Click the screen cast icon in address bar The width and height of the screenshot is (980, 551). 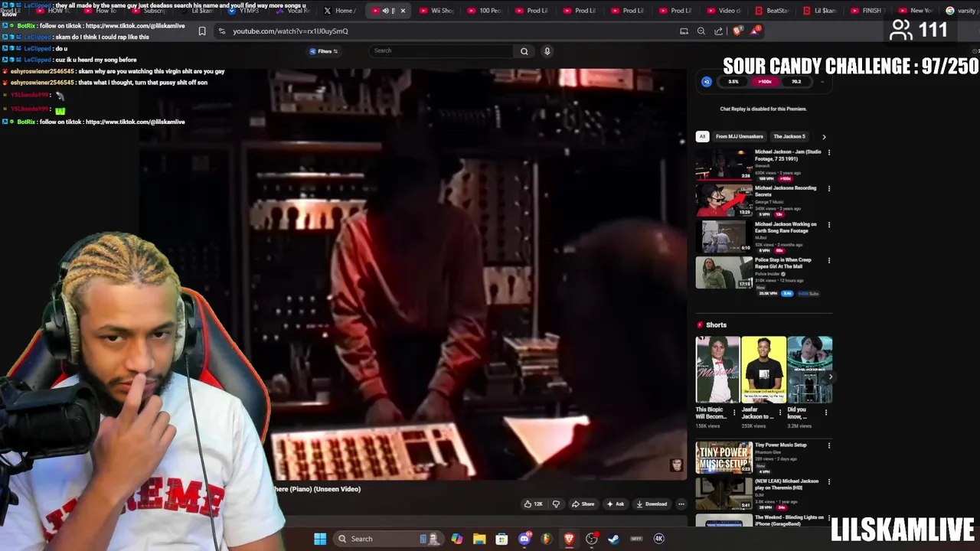[x=684, y=31]
